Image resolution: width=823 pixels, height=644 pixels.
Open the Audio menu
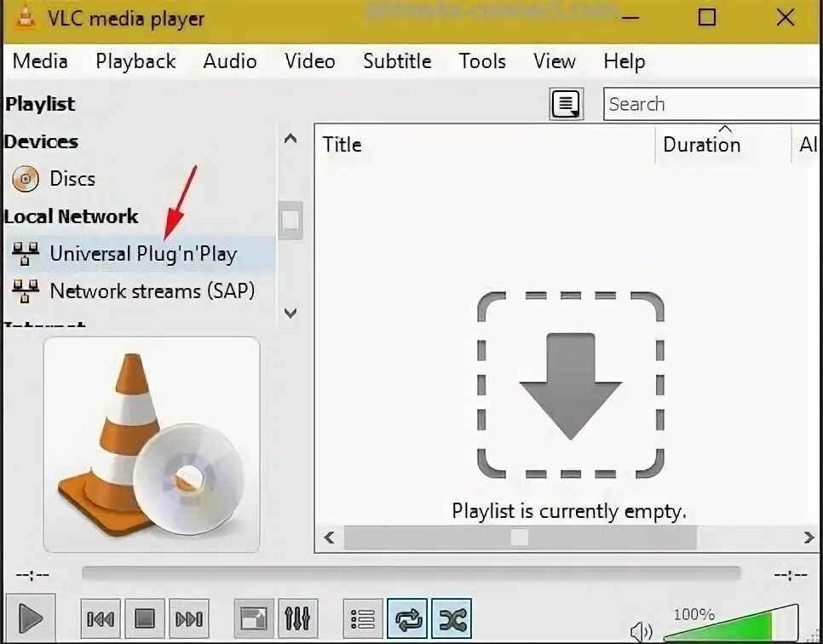(230, 61)
